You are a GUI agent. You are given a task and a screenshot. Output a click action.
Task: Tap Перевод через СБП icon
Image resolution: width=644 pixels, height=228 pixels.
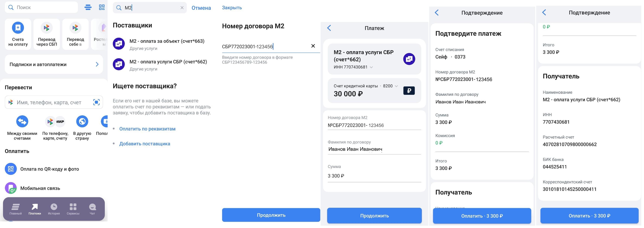click(x=47, y=28)
